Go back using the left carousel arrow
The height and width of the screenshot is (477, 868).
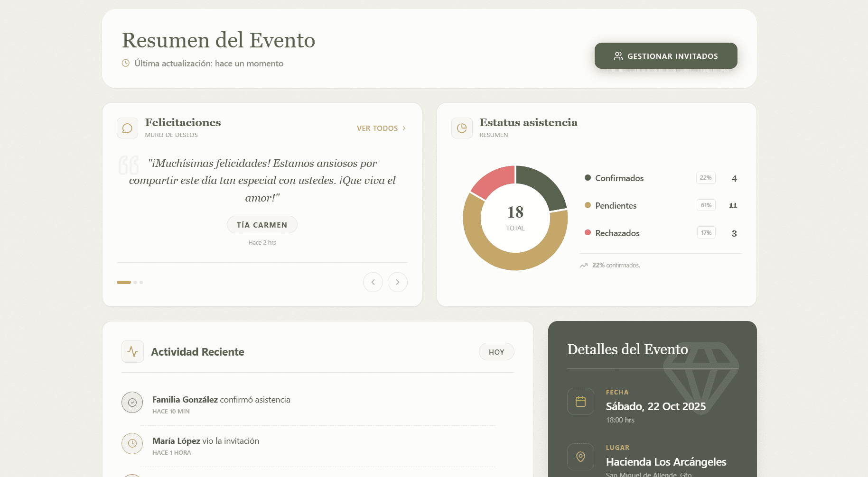click(373, 282)
